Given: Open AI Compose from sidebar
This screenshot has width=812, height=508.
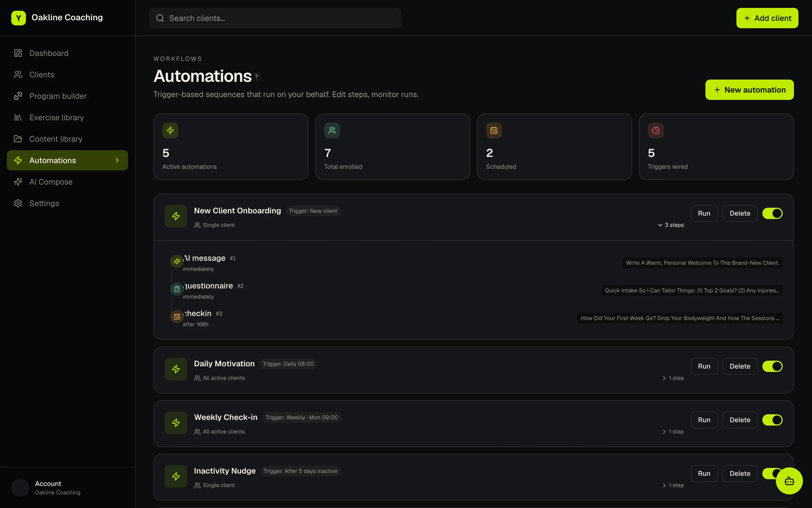Looking at the screenshot, I should coord(67,182).
